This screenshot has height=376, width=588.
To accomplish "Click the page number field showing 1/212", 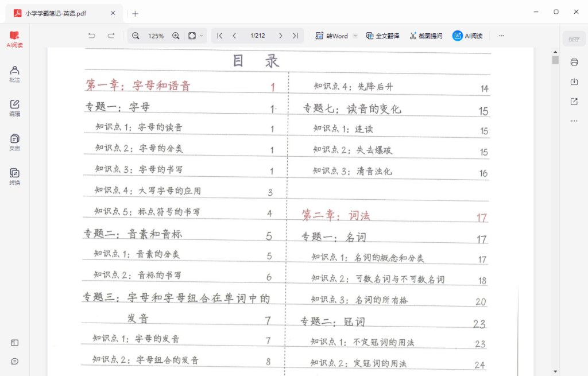I will (x=257, y=36).
